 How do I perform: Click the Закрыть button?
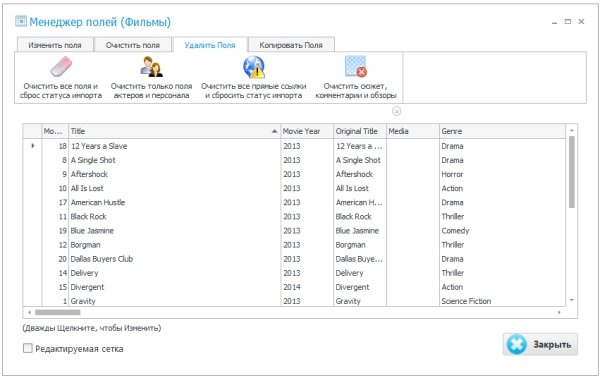(540, 344)
